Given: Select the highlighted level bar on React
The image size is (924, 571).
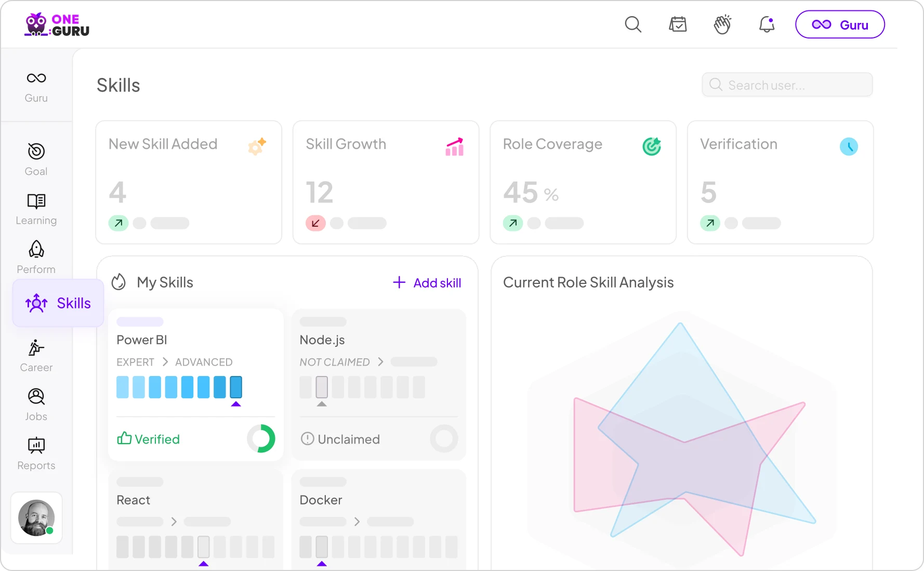Looking at the screenshot, I should (x=204, y=547).
